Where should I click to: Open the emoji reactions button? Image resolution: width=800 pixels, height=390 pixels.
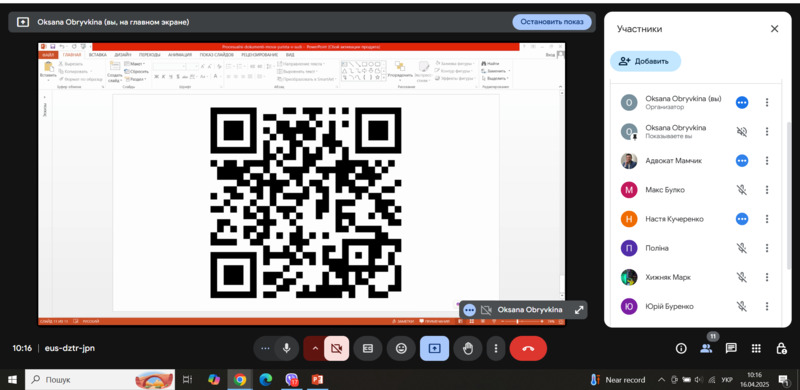401,349
